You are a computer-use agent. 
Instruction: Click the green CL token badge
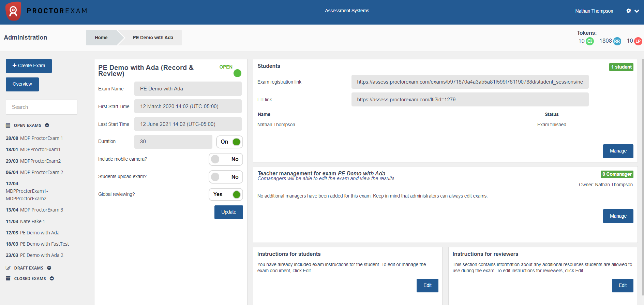pos(590,41)
